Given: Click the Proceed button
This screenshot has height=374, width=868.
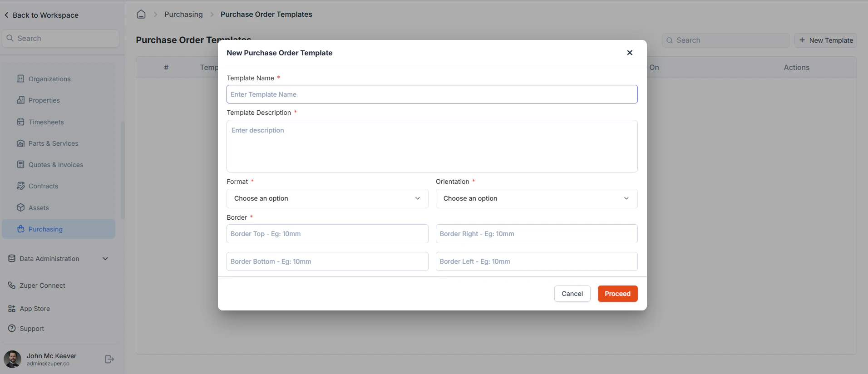Looking at the screenshot, I should pos(617,294).
